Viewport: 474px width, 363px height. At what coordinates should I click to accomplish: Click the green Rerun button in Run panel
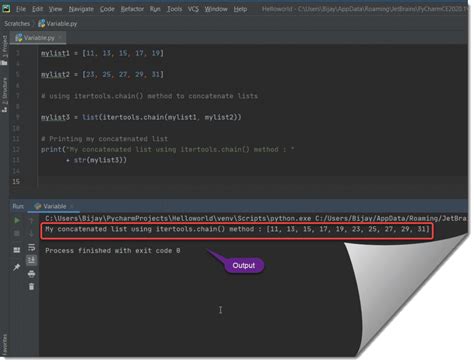(x=17, y=220)
